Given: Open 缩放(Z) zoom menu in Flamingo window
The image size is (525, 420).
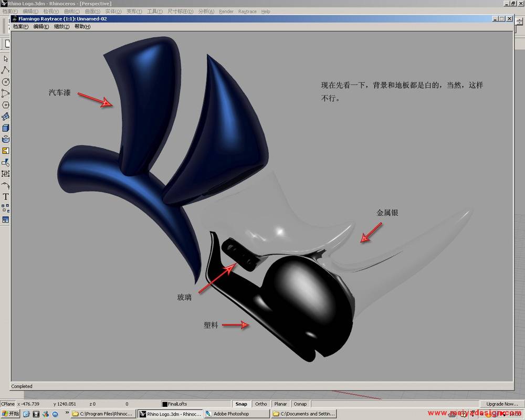Looking at the screenshot, I should [61, 26].
